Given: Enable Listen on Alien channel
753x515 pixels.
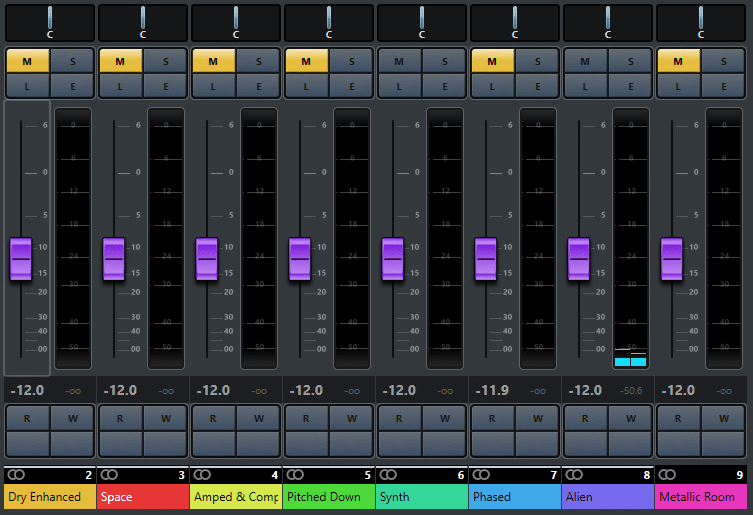Looking at the screenshot, I should tap(585, 86).
